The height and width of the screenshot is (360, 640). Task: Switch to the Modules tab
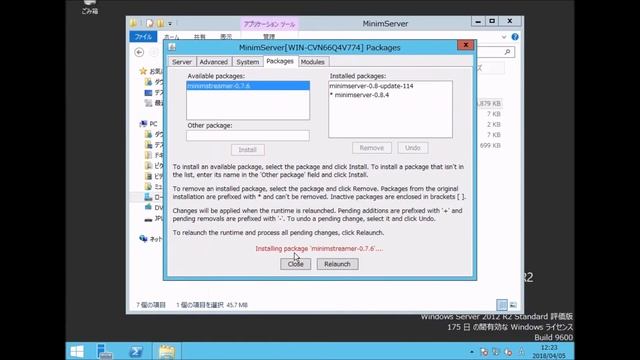coord(313,62)
